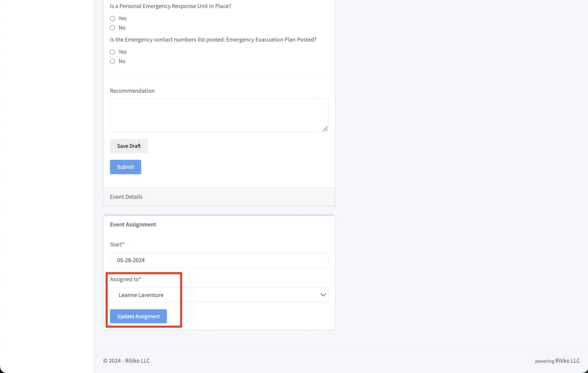Click the Recommendation field label
The height and width of the screenshot is (373, 588).
tap(132, 91)
